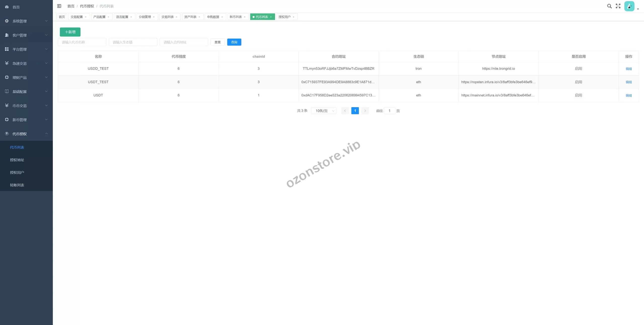This screenshot has width=644, height=325.
Task: Click the sidebar collapse hamburger icon
Action: click(x=59, y=6)
